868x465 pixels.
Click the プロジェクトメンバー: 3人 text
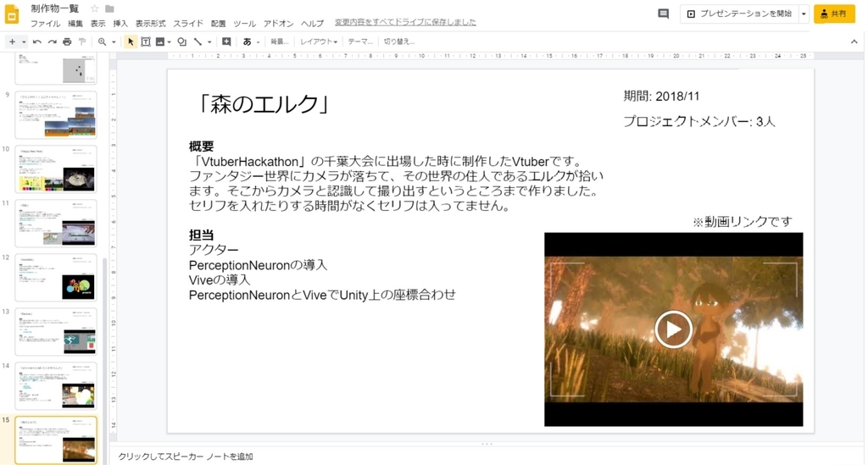pyautogui.click(x=699, y=122)
